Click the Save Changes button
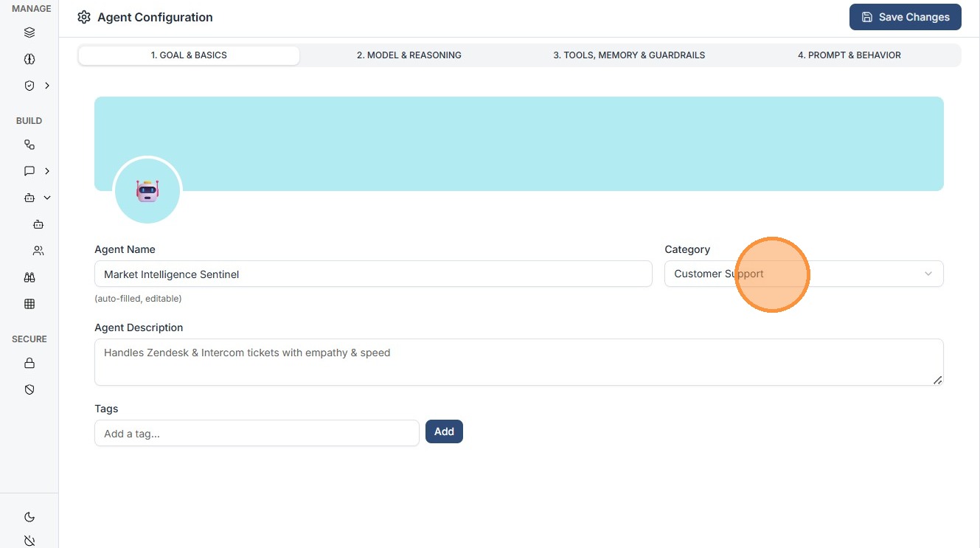The width and height of the screenshot is (980, 548). [x=905, y=17]
